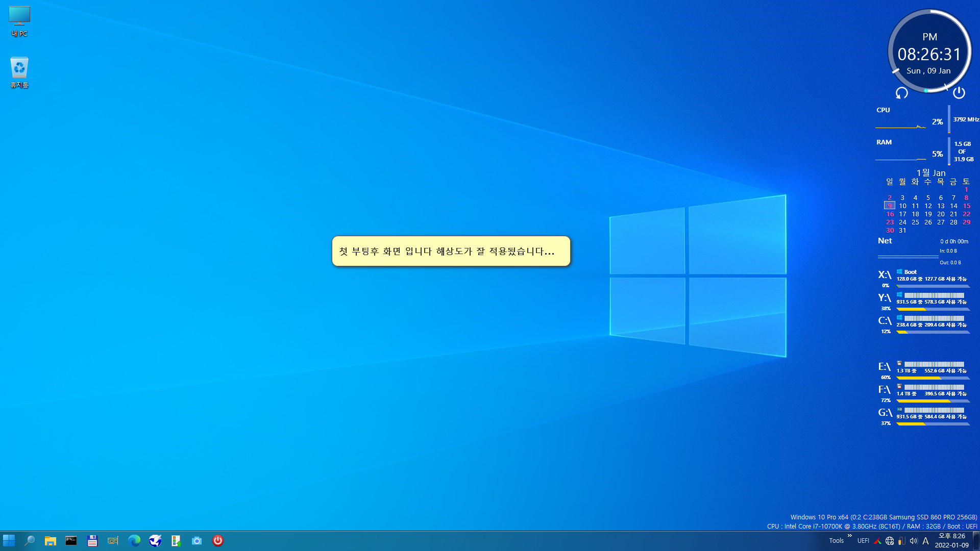The height and width of the screenshot is (551, 980).
Task: Open the speaker volume tray icon
Action: coord(914,541)
